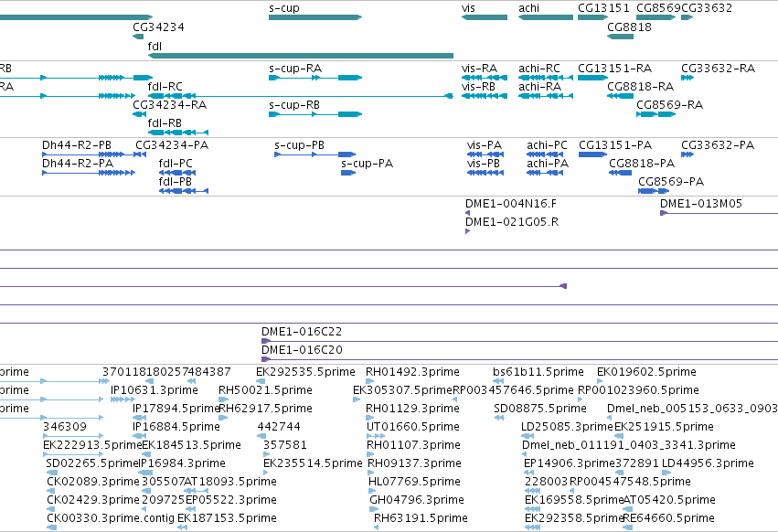Select the s-cup gene feature
778x532 pixels.
pyautogui.click(x=315, y=17)
